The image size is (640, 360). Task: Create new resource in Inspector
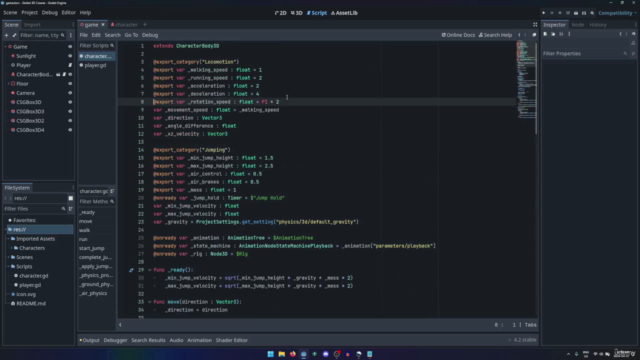[x=545, y=34]
